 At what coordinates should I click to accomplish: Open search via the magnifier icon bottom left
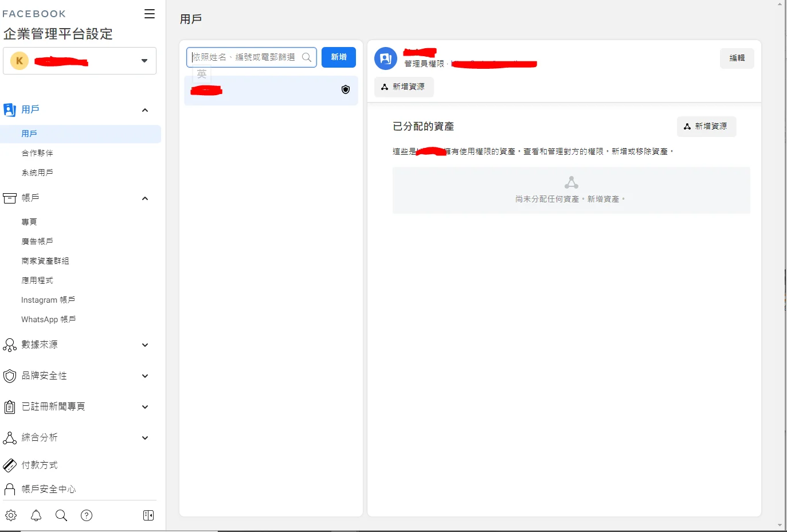pyautogui.click(x=61, y=515)
